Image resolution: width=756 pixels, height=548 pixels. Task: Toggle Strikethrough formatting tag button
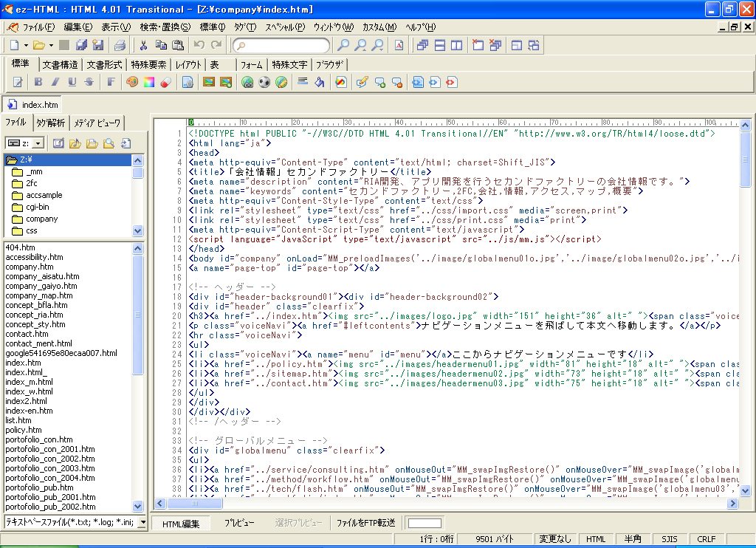tap(89, 82)
